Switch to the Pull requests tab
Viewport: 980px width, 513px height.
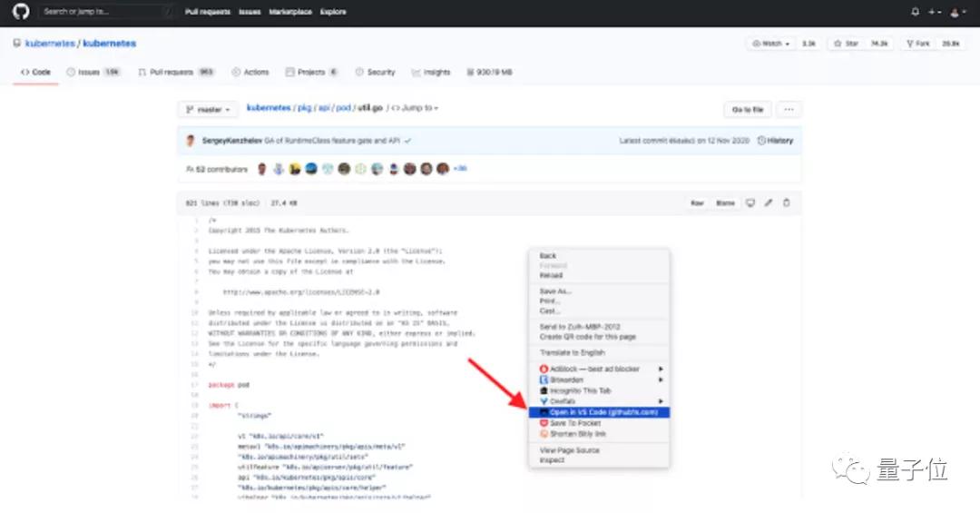point(176,72)
